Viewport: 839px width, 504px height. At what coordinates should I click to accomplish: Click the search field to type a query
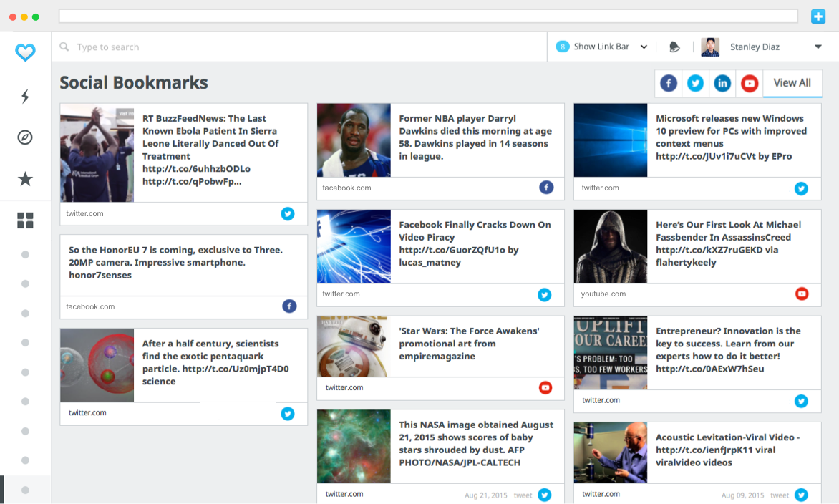point(143,46)
